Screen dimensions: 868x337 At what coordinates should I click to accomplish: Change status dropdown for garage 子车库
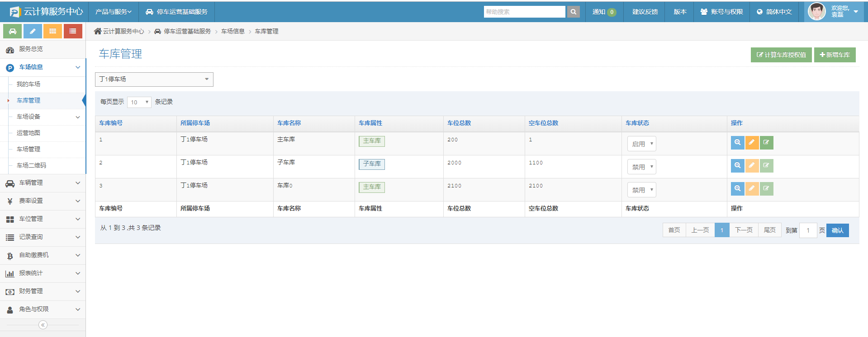coord(641,167)
